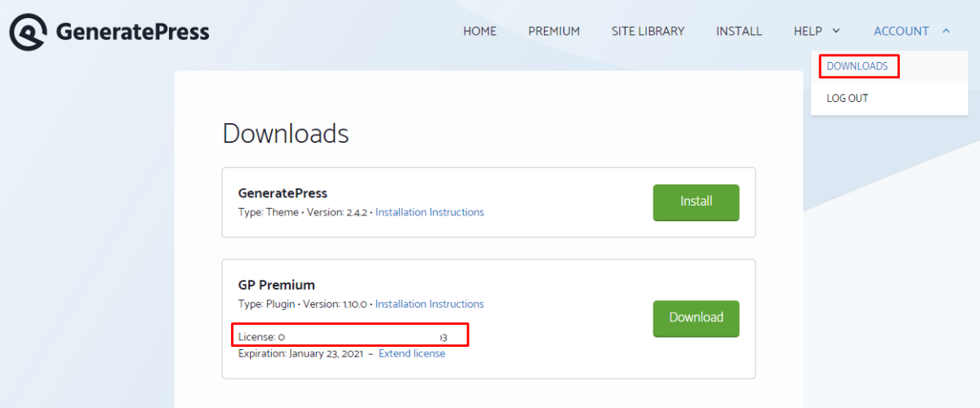Open the HELP menu item
This screenshot has width=980, height=408.
(x=808, y=31)
